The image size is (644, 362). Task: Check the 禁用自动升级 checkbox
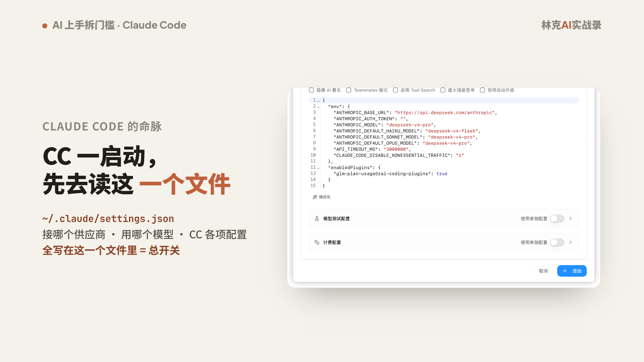[x=482, y=90]
